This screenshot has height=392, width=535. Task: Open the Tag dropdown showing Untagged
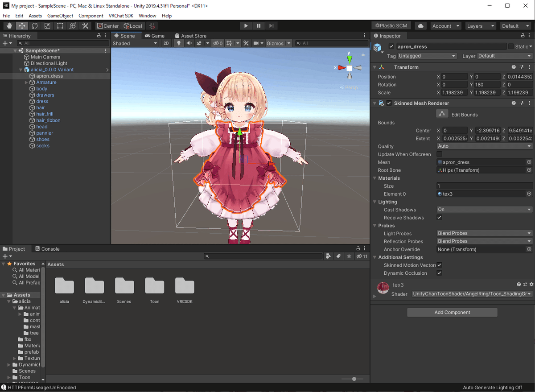click(x=428, y=56)
